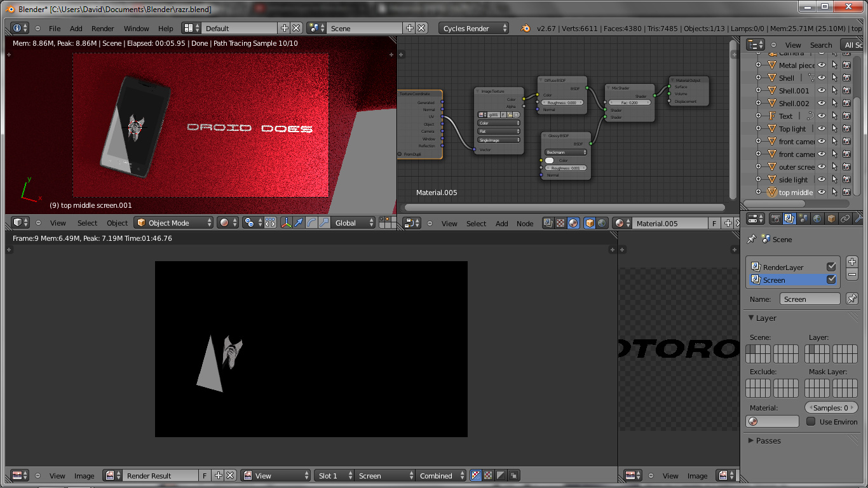The image size is (868, 488).
Task: Delete the Default screen layout
Action: 296,28
